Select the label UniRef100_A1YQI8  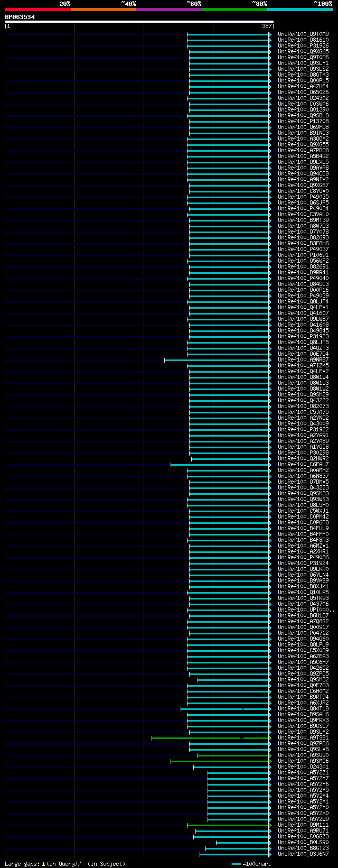(303, 447)
